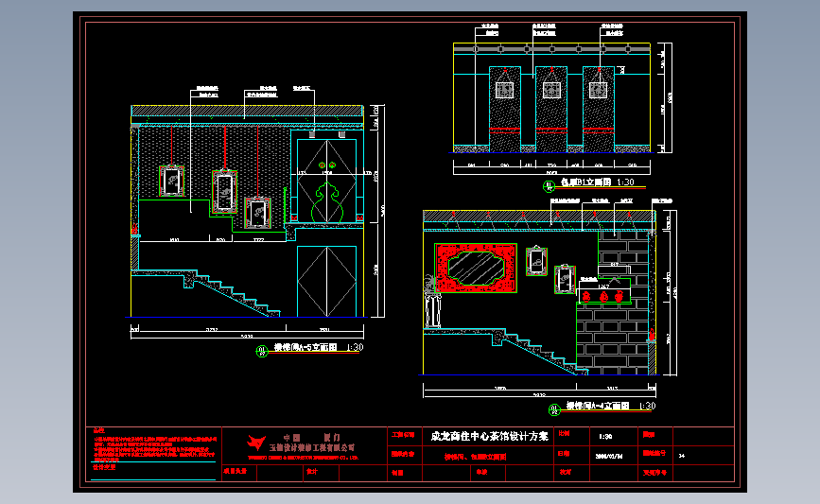Select the right stone panel in B1 elevation
820x504 pixels.
click(599, 110)
